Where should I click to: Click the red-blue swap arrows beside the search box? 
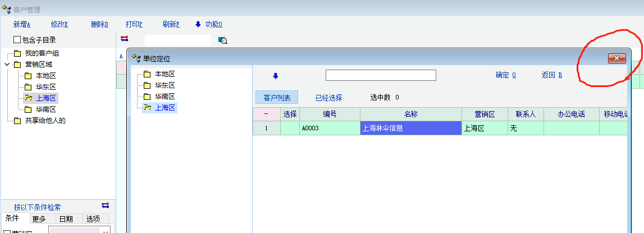125,39
